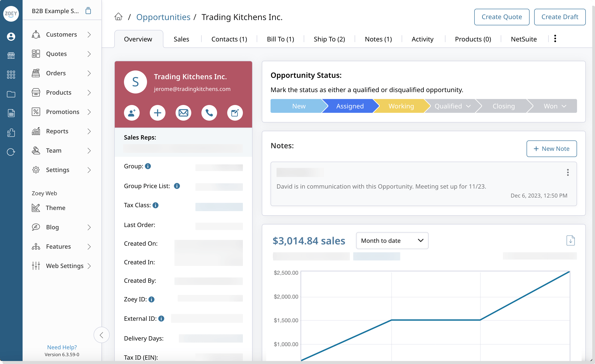This screenshot has height=364, width=595.
Task: Click the add contact person icon
Action: coord(132,113)
